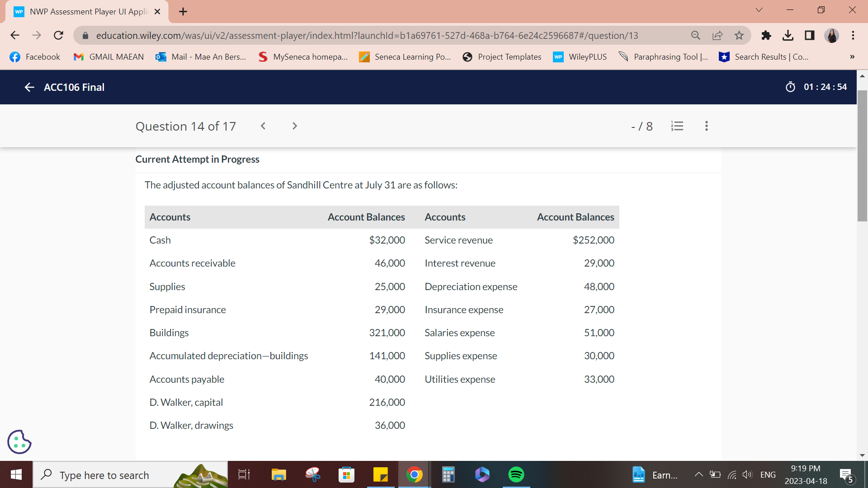Expand the Chrome menu with three vertical dots
This screenshot has width=868, height=488.
click(853, 35)
